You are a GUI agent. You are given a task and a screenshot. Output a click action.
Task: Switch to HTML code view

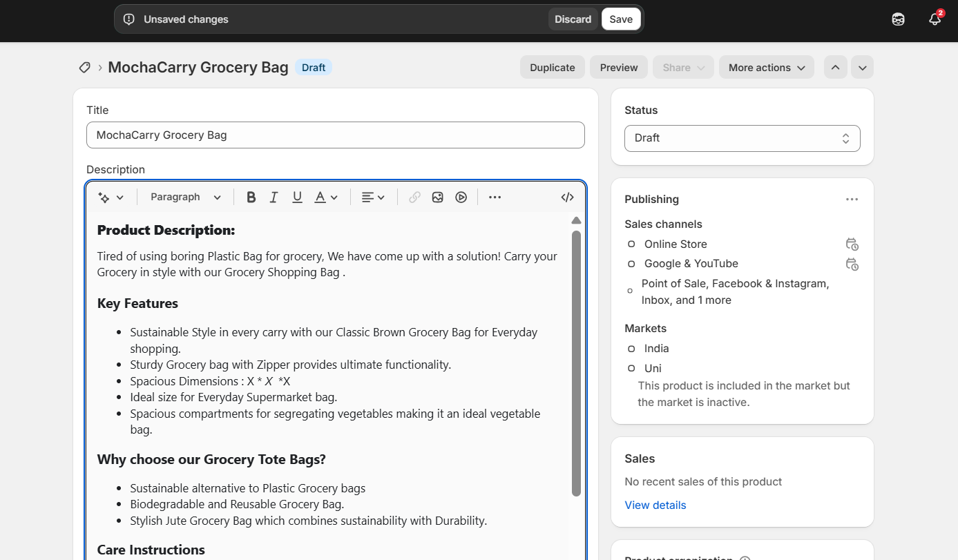point(567,197)
